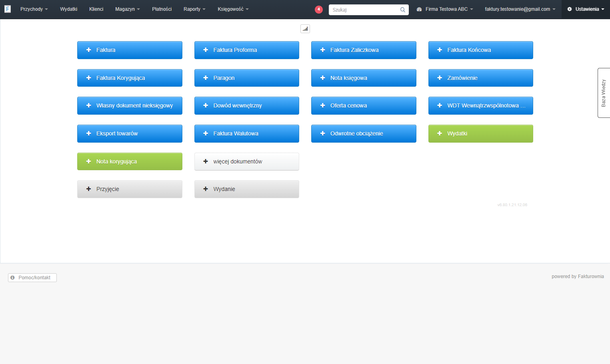
Task: Create an Odwrotne obciążenie invoice
Action: click(x=364, y=133)
